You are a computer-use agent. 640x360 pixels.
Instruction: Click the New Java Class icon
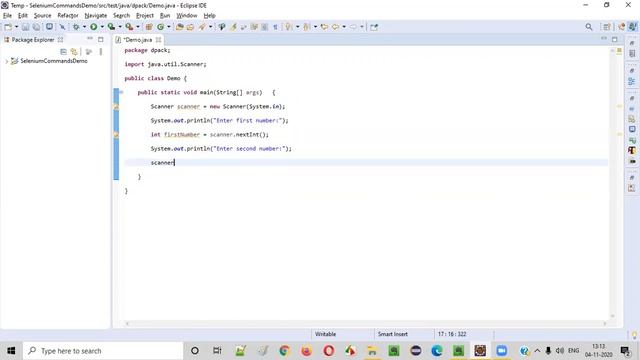tap(160, 27)
